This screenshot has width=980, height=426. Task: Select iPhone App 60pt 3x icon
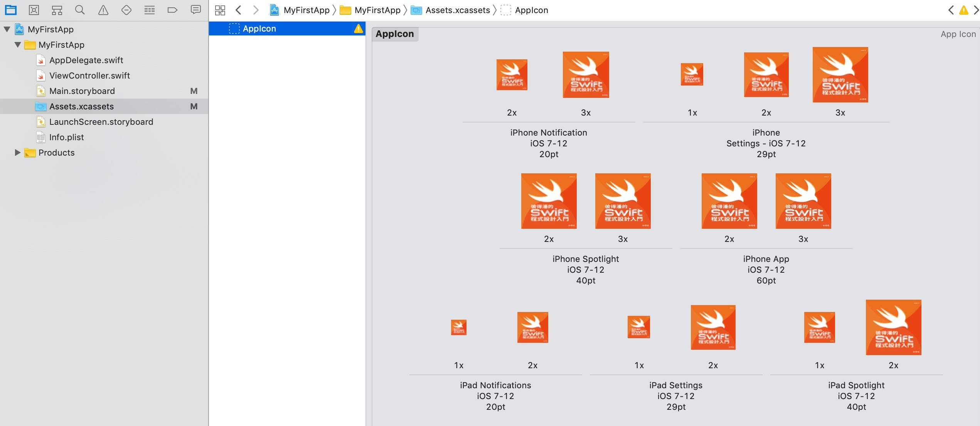[803, 201]
